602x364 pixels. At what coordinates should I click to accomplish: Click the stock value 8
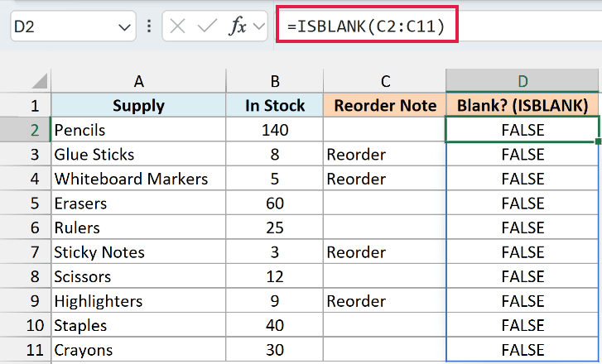point(275,155)
